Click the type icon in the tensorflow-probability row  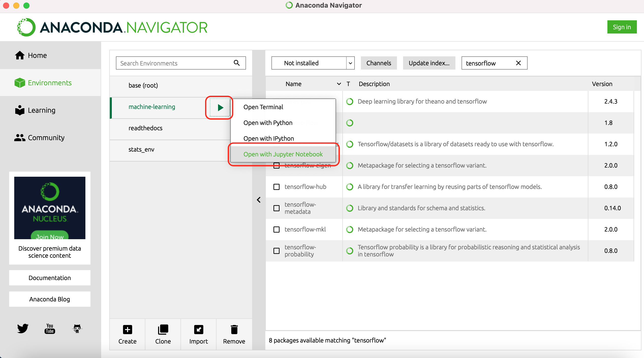coord(350,251)
